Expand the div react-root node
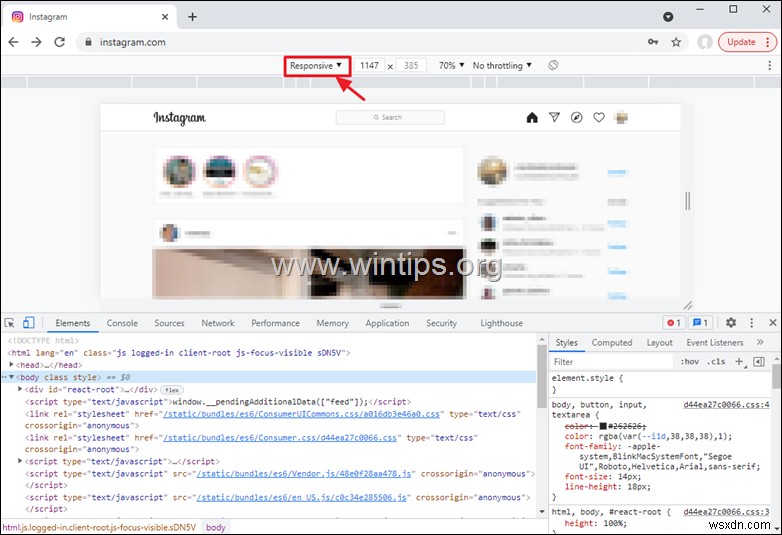 point(20,389)
